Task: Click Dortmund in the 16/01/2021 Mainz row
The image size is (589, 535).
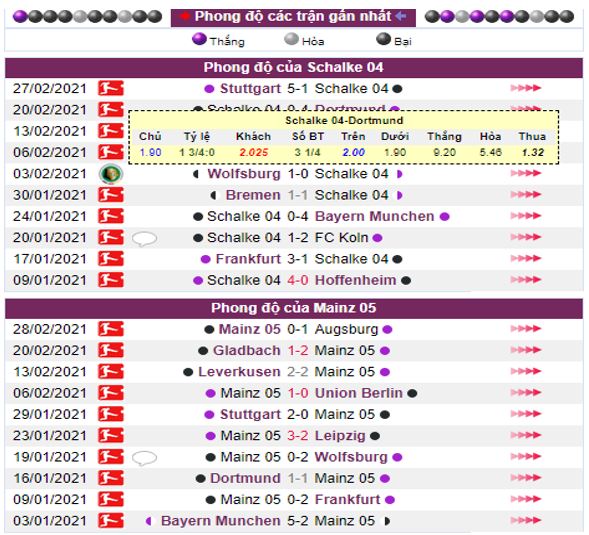Action: coord(245,478)
